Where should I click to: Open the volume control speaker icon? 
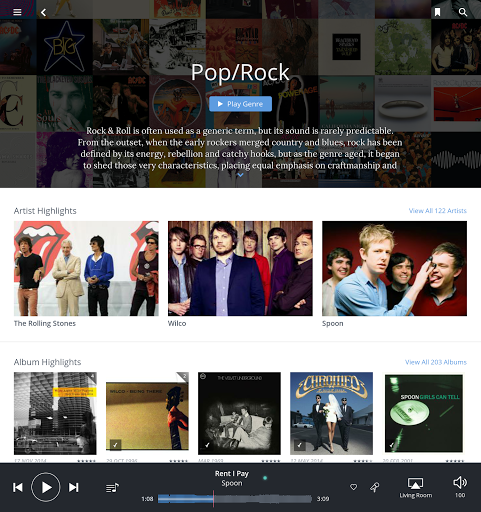pos(460,482)
